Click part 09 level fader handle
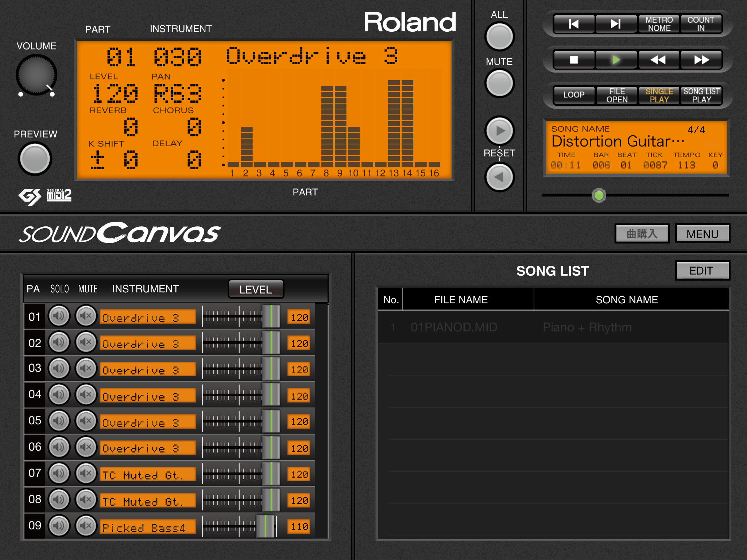Screen dimensions: 747x560 pos(266,526)
